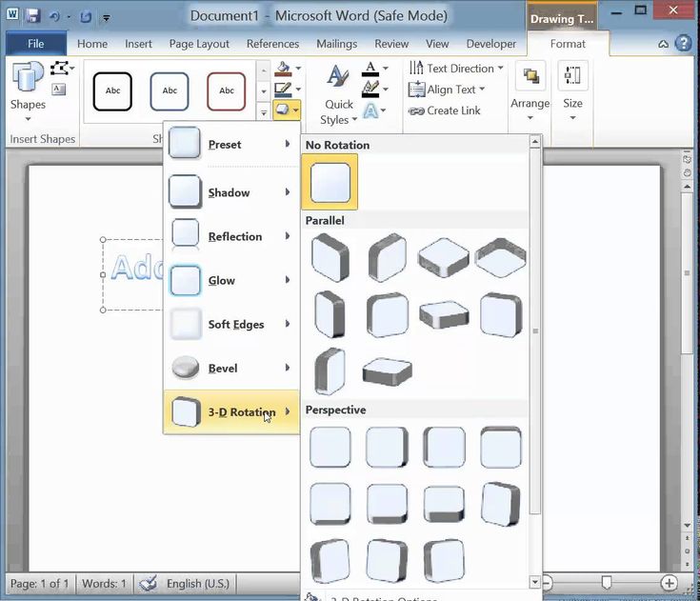700x601 pixels.
Task: Click the proofing check icon in status bar
Action: [148, 584]
